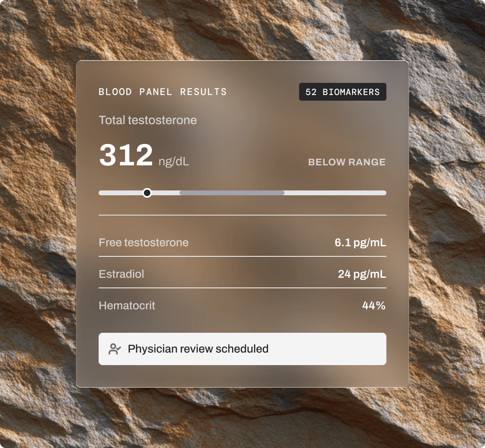Image resolution: width=485 pixels, height=448 pixels.
Task: Select the range slider dot marker
Action: (147, 193)
